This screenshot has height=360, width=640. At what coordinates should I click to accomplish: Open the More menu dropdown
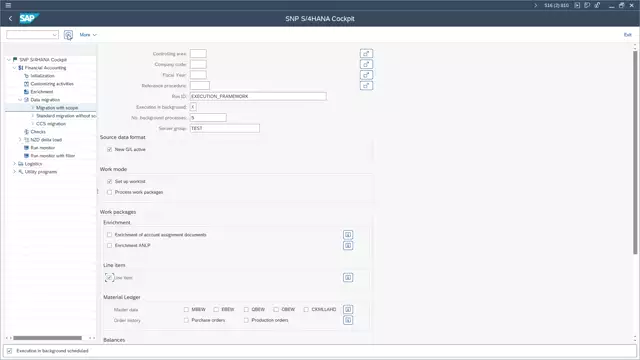point(88,35)
